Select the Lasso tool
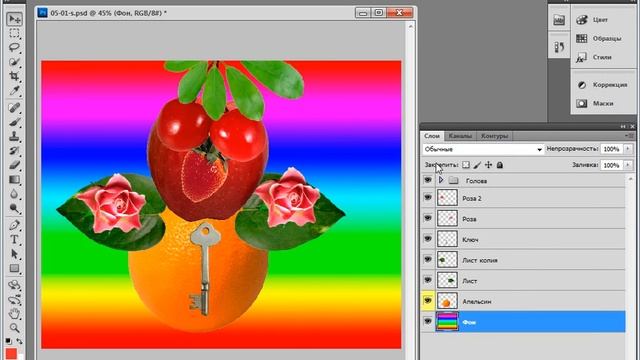This screenshot has height=360, width=640. [14, 47]
